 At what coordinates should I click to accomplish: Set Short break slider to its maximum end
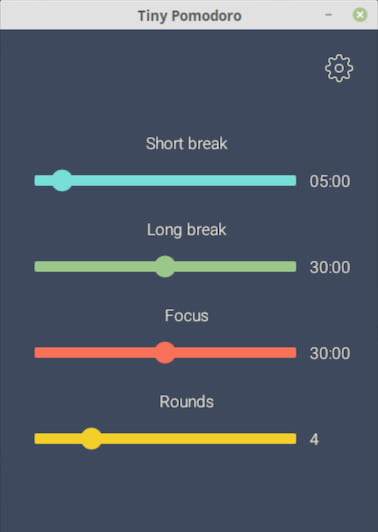pyautogui.click(x=295, y=180)
